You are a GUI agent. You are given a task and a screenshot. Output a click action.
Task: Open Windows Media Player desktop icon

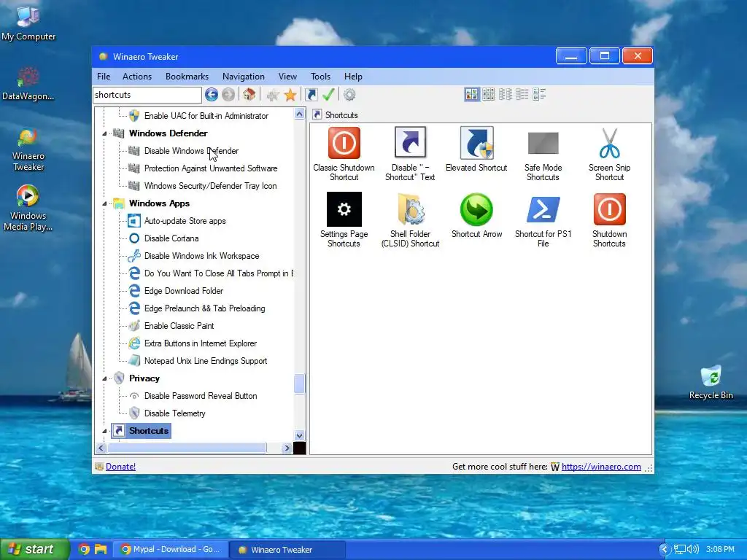[28, 208]
